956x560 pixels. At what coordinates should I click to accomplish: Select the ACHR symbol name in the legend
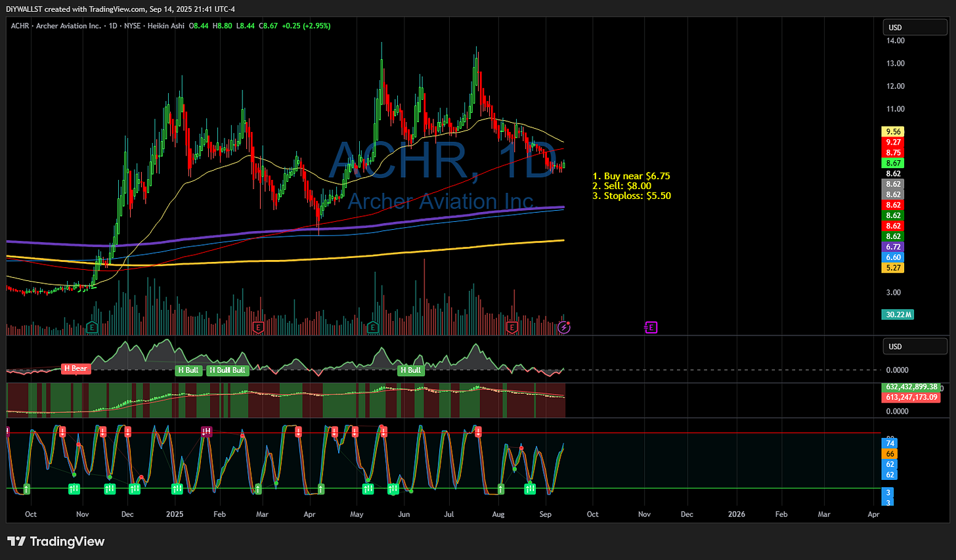pos(19,26)
